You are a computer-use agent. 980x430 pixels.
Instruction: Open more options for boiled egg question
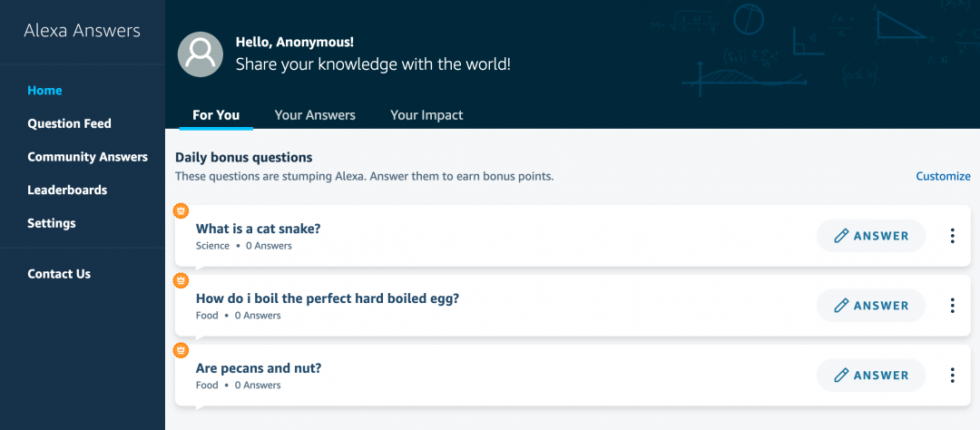click(x=952, y=306)
